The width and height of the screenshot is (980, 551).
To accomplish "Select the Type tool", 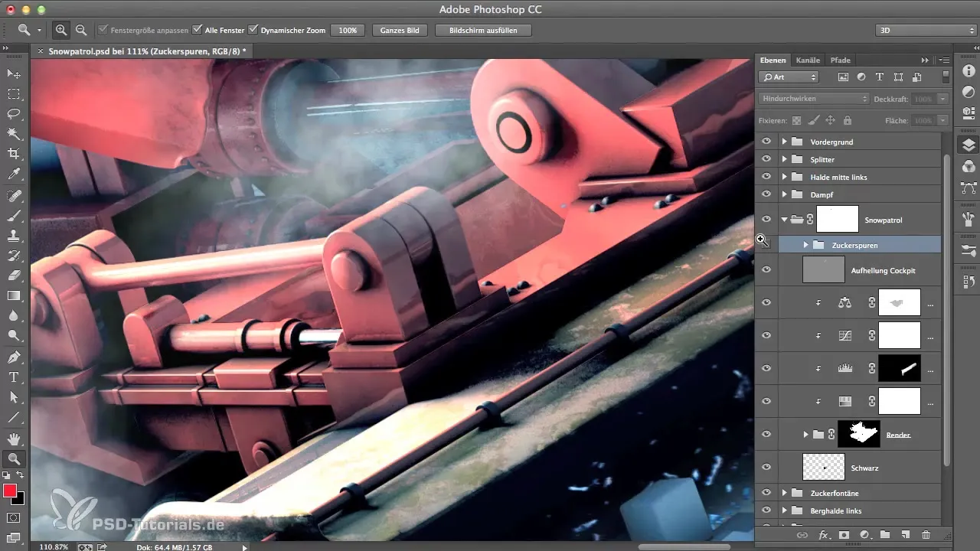I will (14, 377).
